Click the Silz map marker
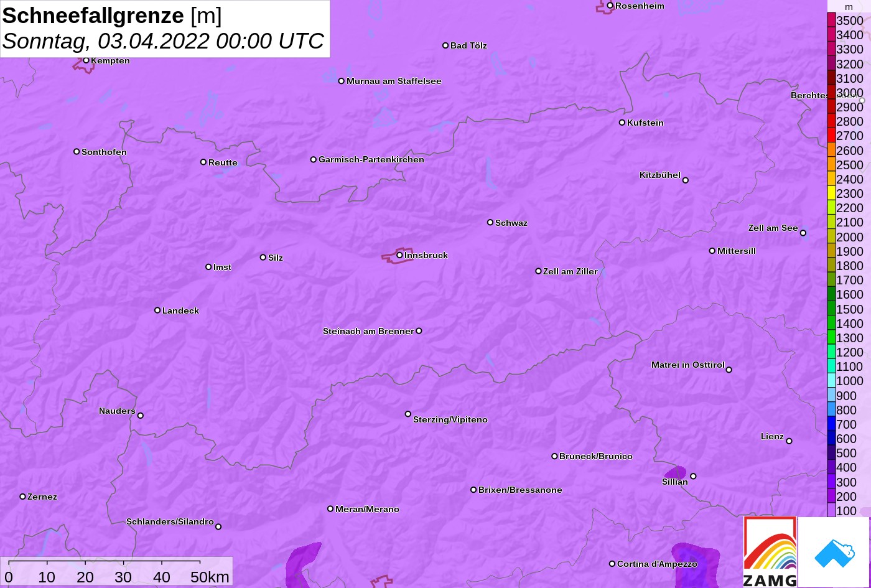Image resolution: width=871 pixels, height=588 pixels. click(263, 257)
